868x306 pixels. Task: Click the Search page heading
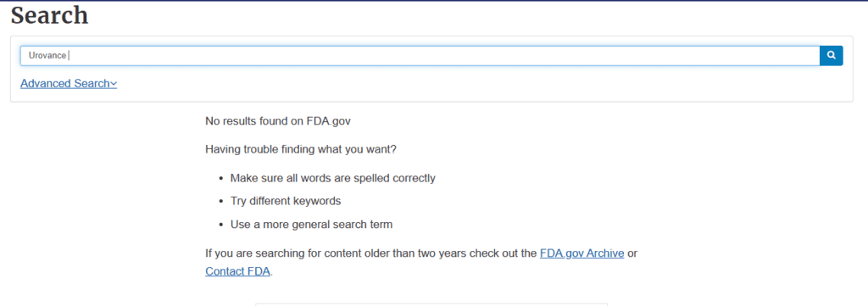pos(49,15)
